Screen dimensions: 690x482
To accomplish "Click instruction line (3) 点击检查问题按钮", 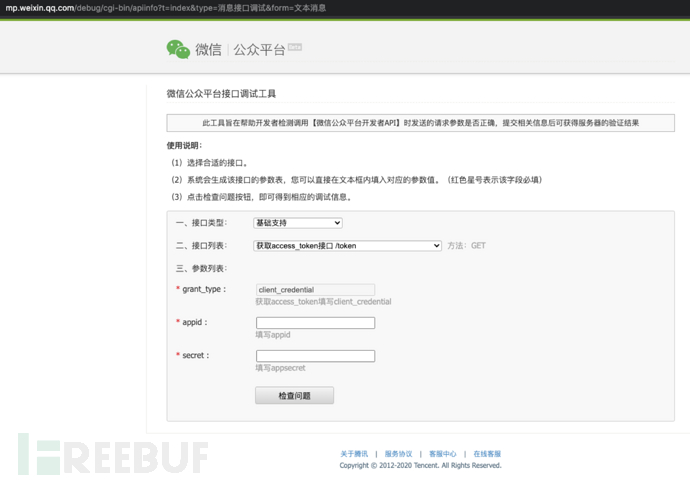I will click(x=262, y=197).
